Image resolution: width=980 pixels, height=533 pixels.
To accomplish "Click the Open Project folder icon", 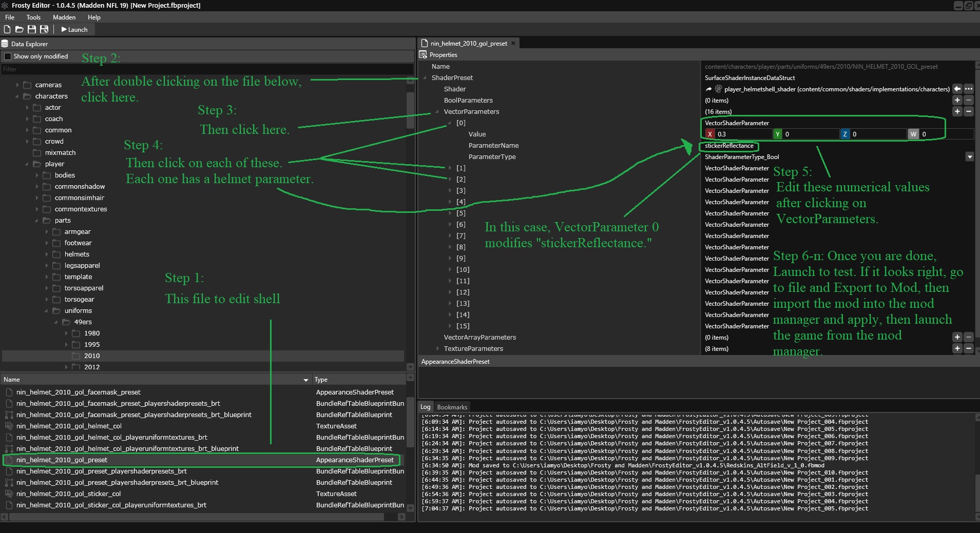I will click(19, 29).
